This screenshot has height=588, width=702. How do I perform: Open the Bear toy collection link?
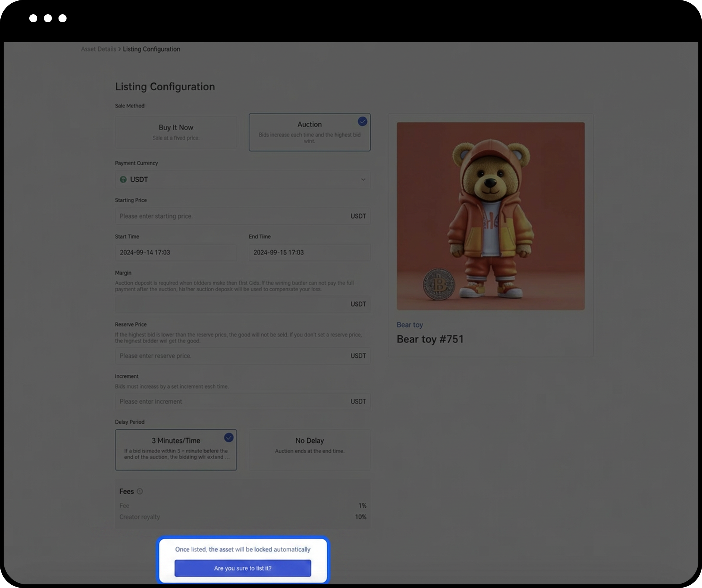[409, 325]
